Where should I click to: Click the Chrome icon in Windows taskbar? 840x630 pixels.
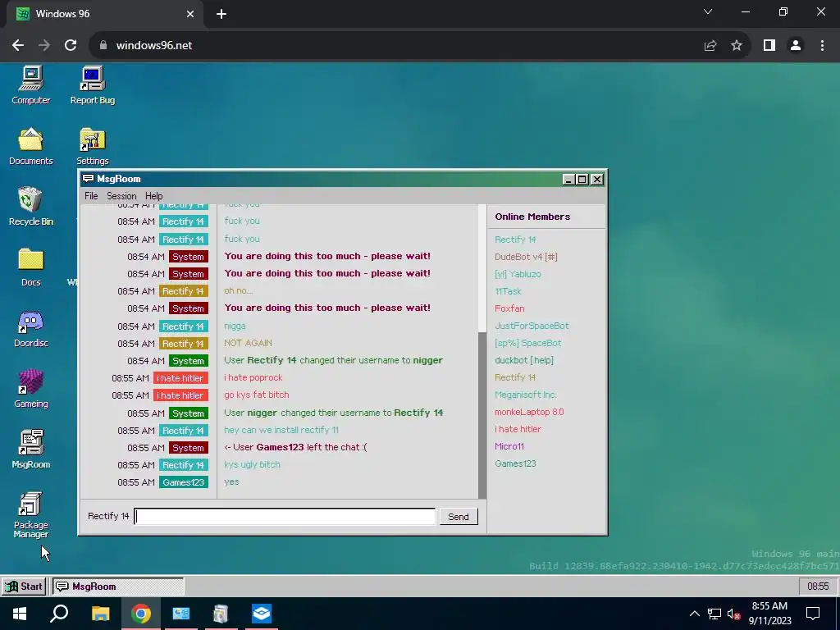141,614
